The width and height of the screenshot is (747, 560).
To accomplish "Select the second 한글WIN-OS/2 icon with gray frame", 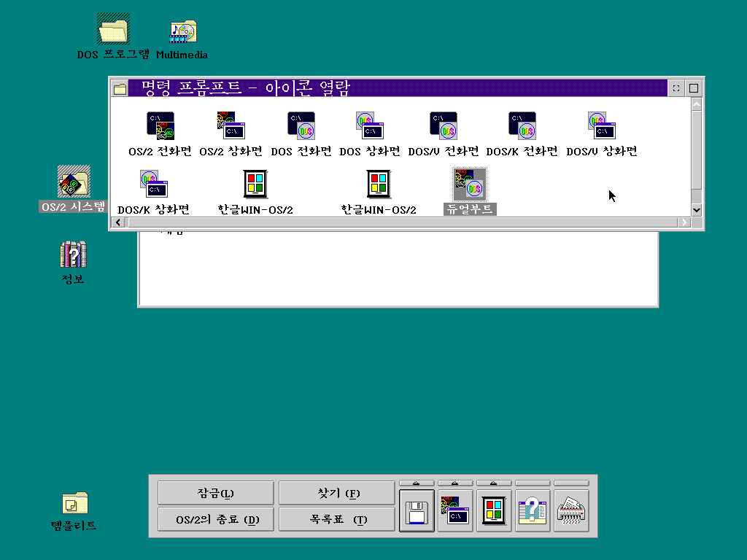I will (x=379, y=184).
